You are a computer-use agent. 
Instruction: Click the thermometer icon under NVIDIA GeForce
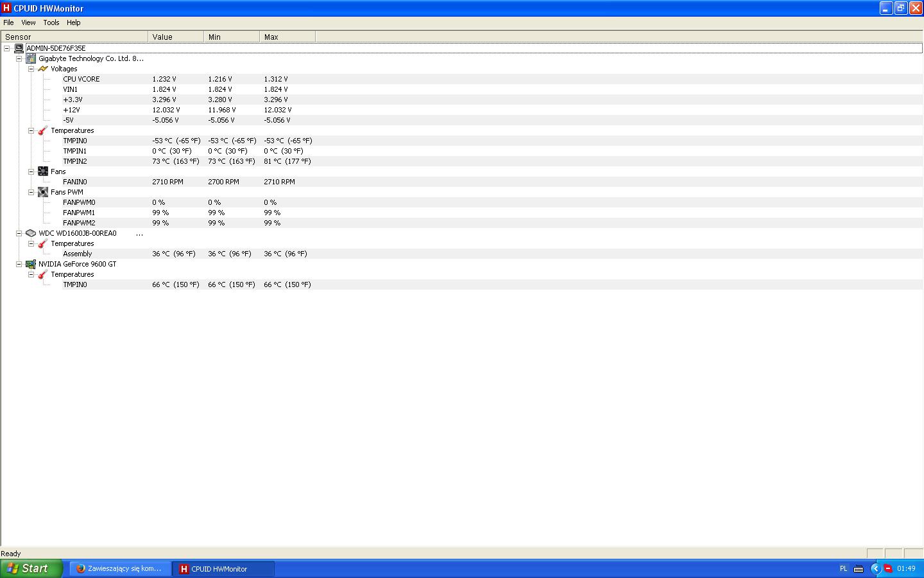[43, 274]
